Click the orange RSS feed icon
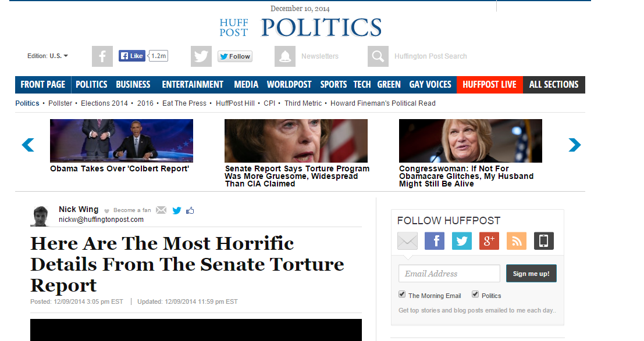The image size is (644, 341). coord(516,241)
